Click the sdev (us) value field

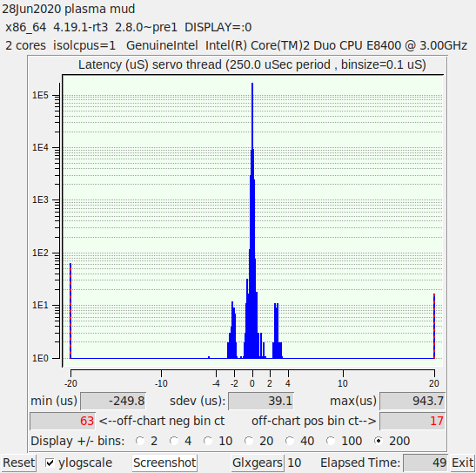(x=261, y=401)
